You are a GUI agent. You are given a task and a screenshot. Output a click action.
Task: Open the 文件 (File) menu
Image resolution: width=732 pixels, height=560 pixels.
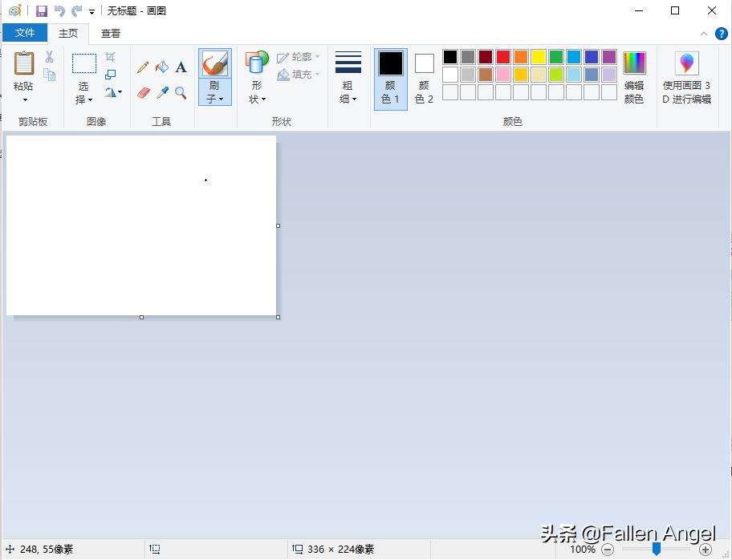[x=25, y=33]
